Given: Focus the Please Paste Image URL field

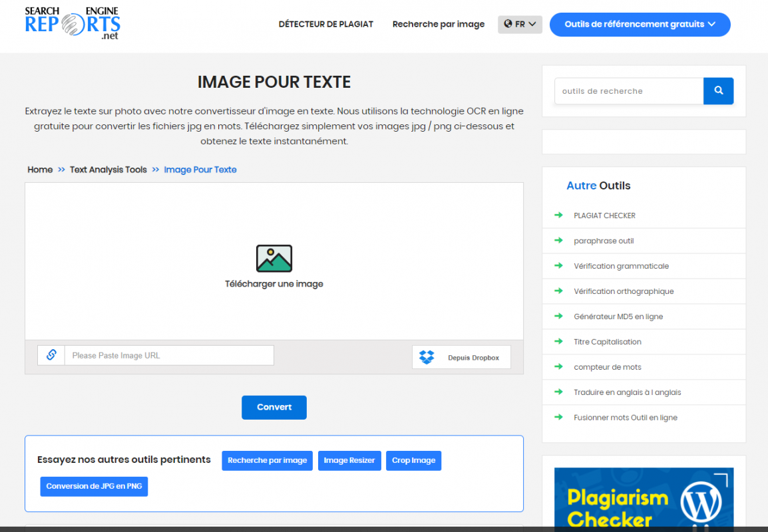Looking at the screenshot, I should coord(169,355).
